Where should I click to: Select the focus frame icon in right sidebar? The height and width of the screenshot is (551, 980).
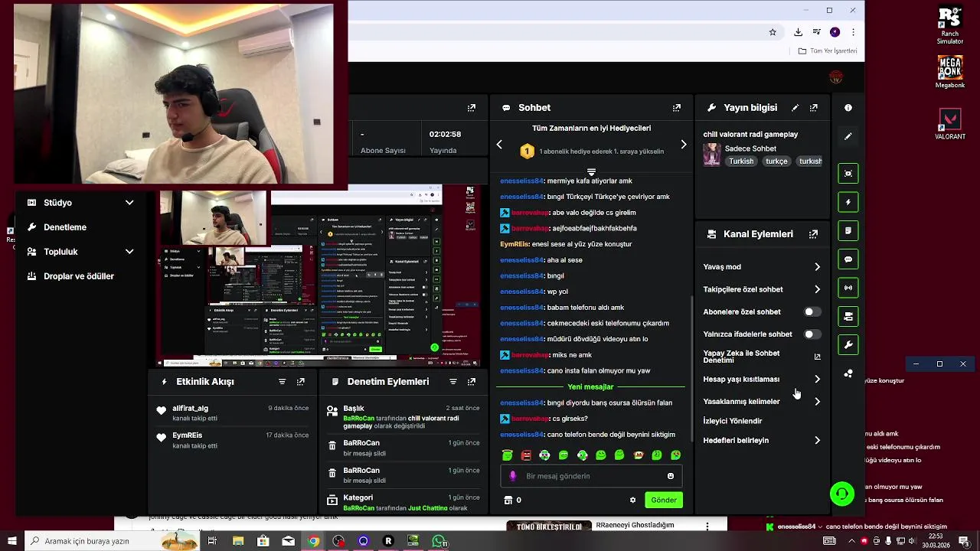[848, 174]
